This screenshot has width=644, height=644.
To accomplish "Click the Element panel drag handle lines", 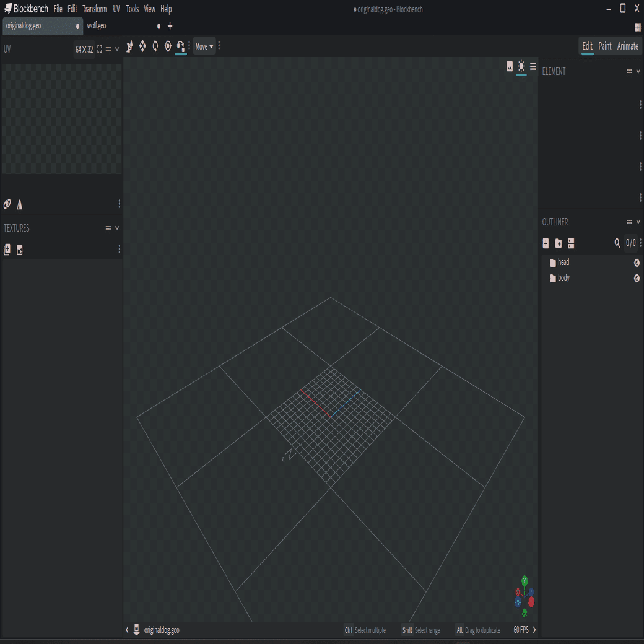I will [629, 71].
